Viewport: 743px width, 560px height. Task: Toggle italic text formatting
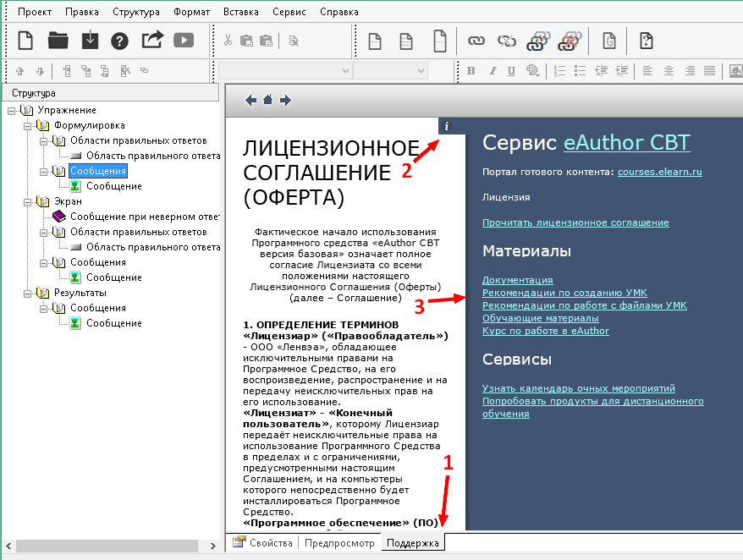493,71
